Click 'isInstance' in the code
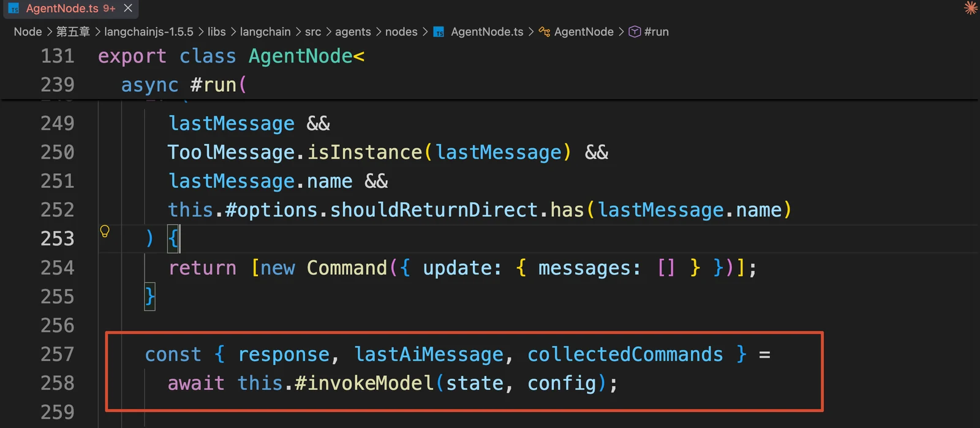 pyautogui.click(x=365, y=152)
